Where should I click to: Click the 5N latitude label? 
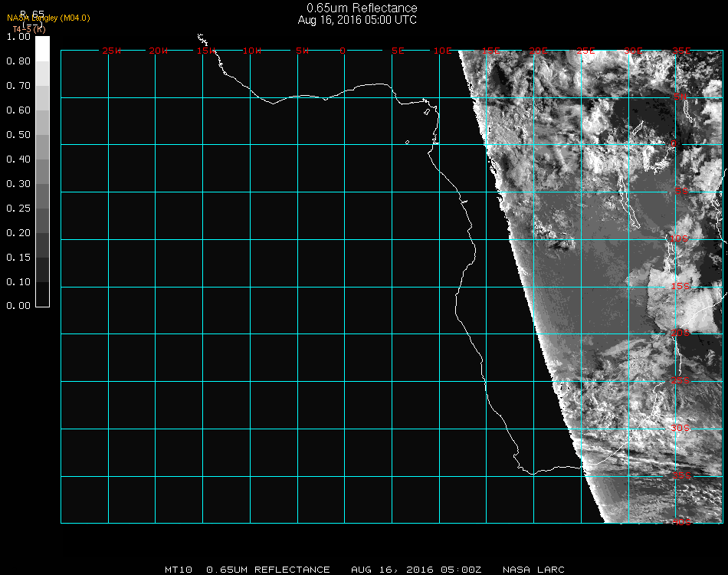coord(680,97)
